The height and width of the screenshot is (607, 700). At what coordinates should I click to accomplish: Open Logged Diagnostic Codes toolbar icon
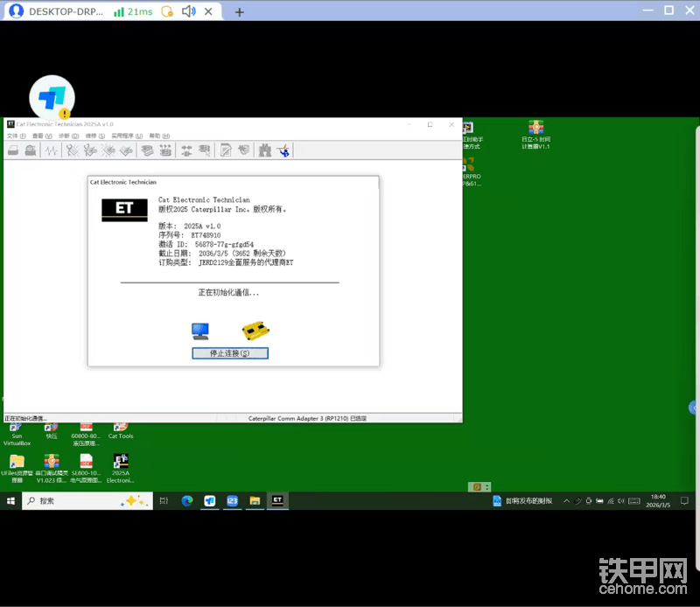90,150
